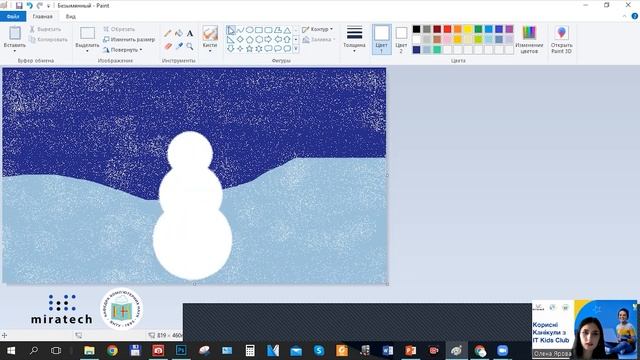This screenshot has height=360, width=640.
Task: Collapse the ribbon with the chevron
Action: [x=624, y=16]
